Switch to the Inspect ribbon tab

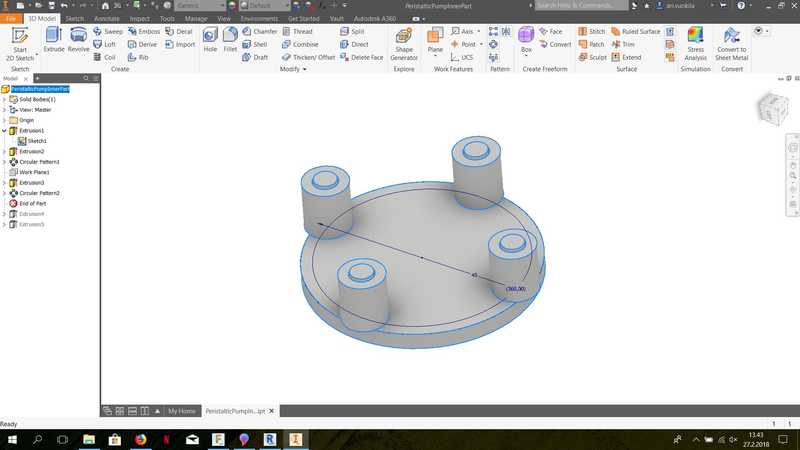pyautogui.click(x=139, y=18)
